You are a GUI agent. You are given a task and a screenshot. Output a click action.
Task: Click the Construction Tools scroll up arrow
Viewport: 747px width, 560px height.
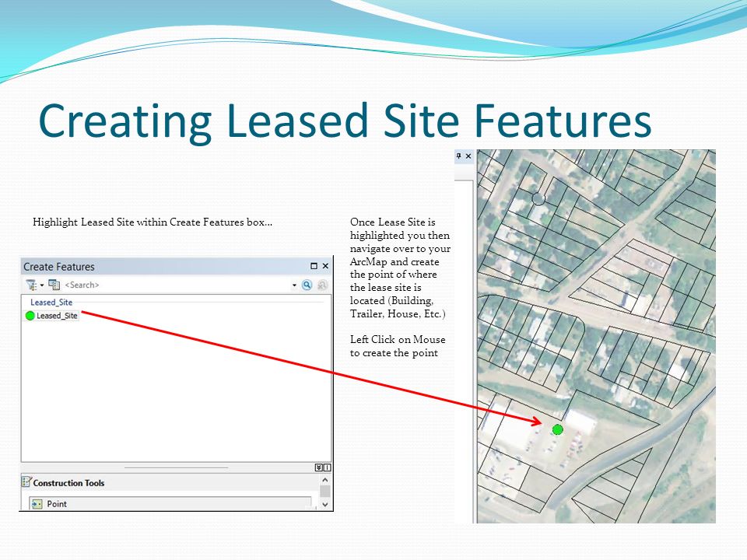click(x=325, y=480)
